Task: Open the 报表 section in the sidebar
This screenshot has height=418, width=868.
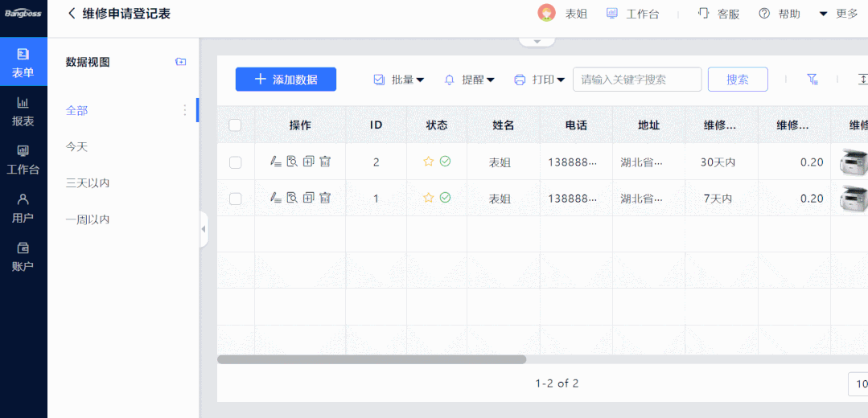Action: point(23,111)
